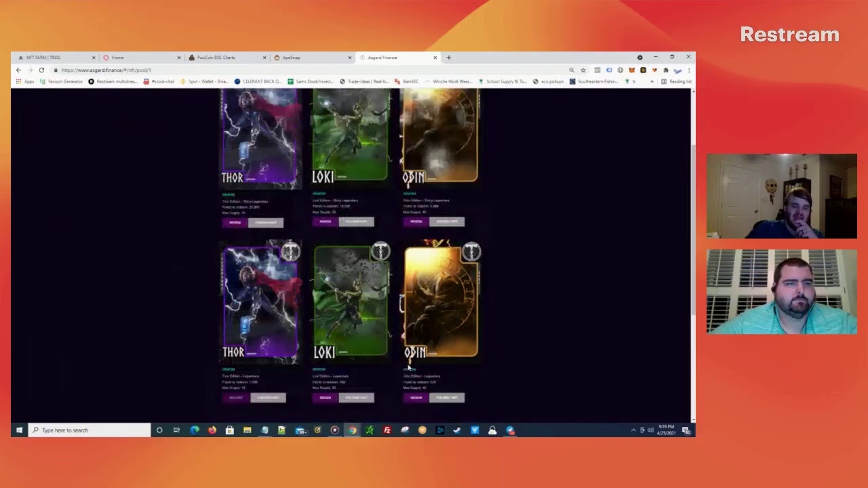Open Google Chrome in taskbar

(353, 430)
